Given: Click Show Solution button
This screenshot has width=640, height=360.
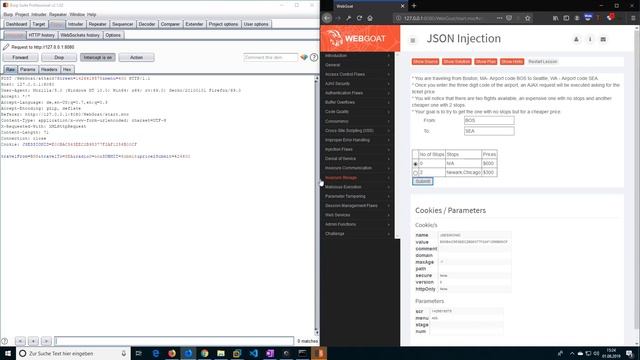Looking at the screenshot, I should pos(457,62).
